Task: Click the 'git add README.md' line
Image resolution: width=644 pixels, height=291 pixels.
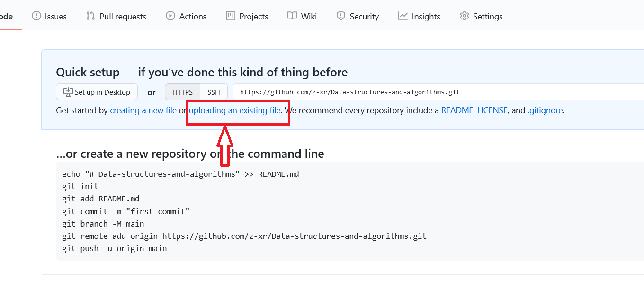Action: click(x=101, y=199)
